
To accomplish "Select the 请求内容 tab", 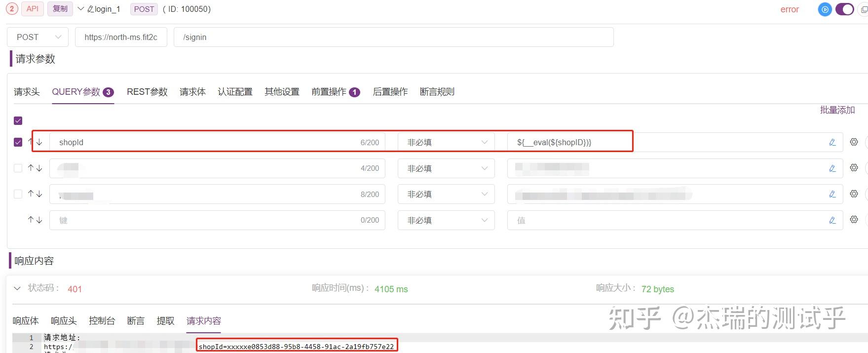I will [x=204, y=321].
